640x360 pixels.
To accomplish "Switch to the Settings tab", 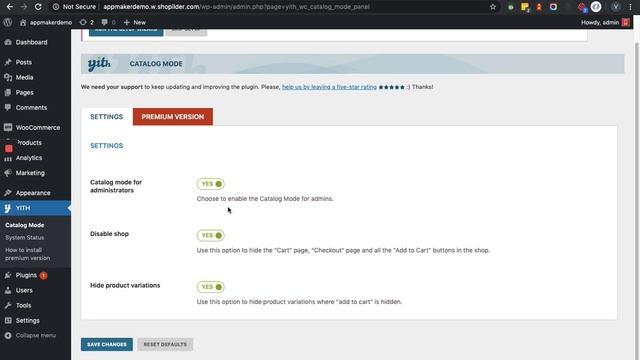I will pyautogui.click(x=107, y=117).
